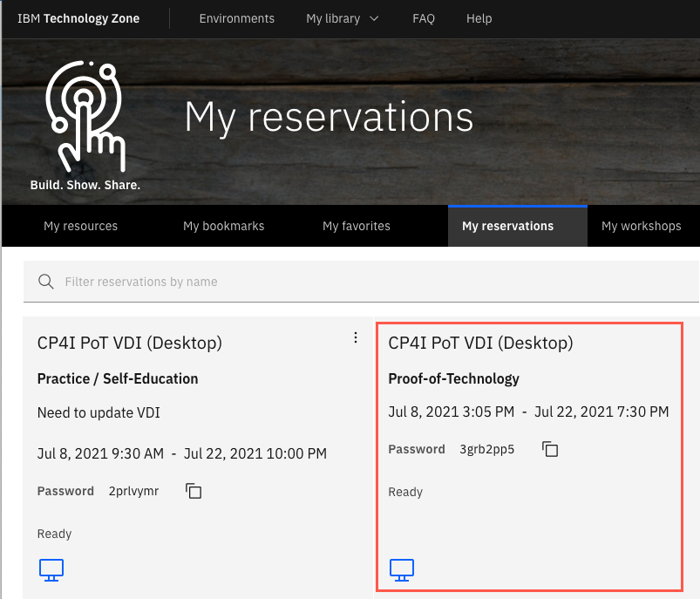
Task: Focus the Filter reservations by name field
Action: click(361, 282)
